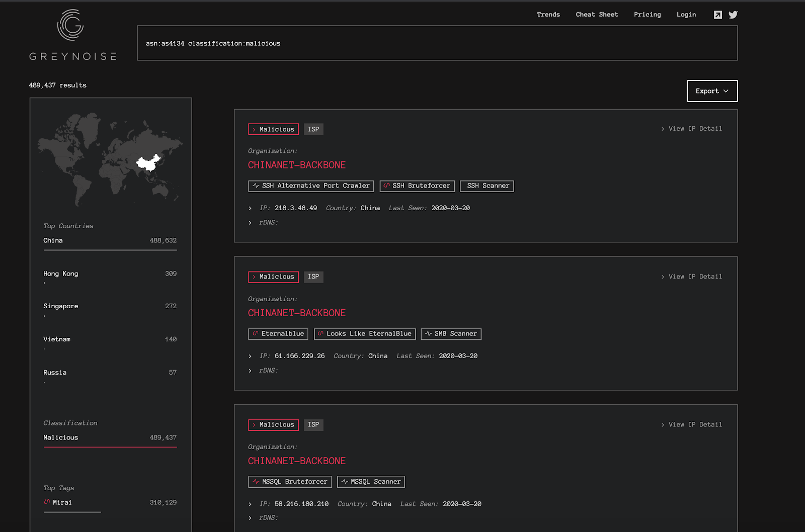Click the 489,437 results count
The image size is (805, 532).
(58, 85)
